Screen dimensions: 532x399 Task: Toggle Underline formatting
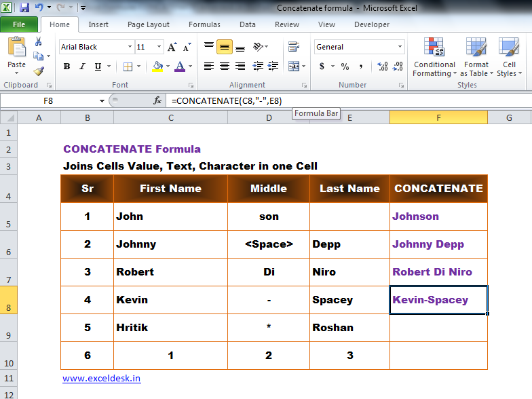pos(98,66)
